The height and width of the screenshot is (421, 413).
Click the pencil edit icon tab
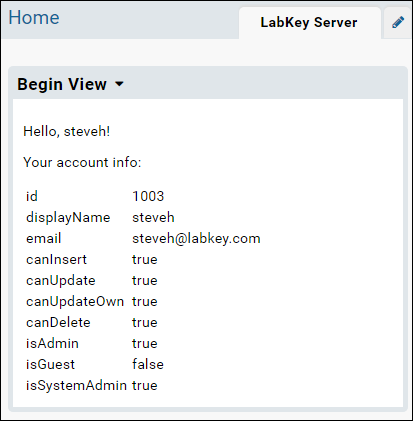tap(398, 23)
